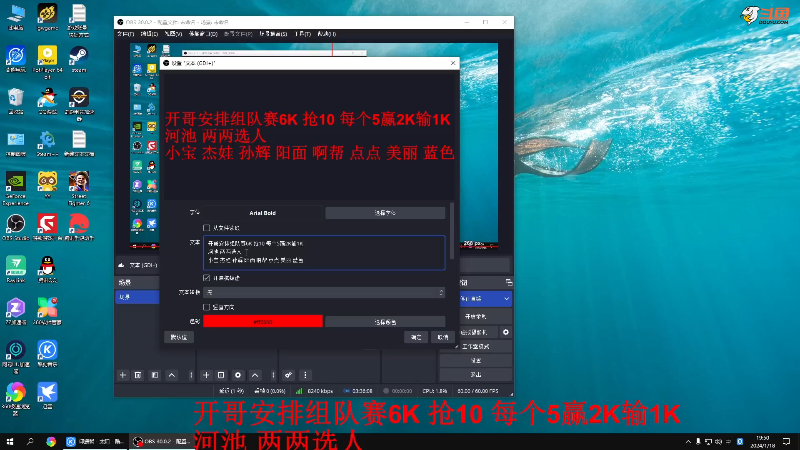Click the taskbar search magnifier icon
The image size is (800, 450).
(30, 441)
